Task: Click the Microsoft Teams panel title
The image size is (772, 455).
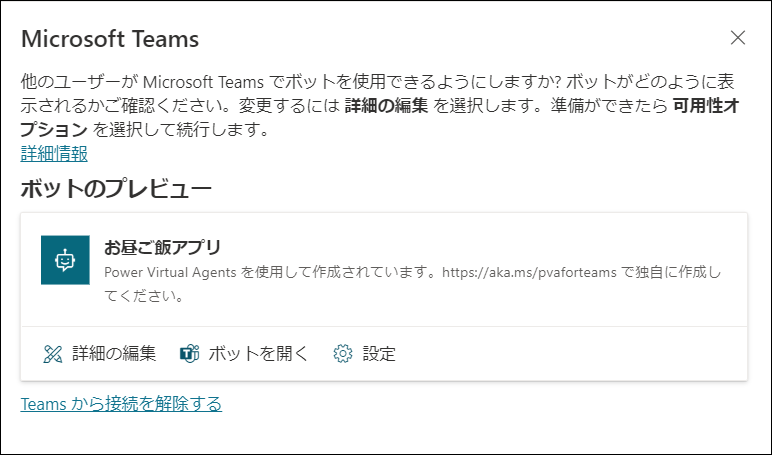Action: point(110,39)
